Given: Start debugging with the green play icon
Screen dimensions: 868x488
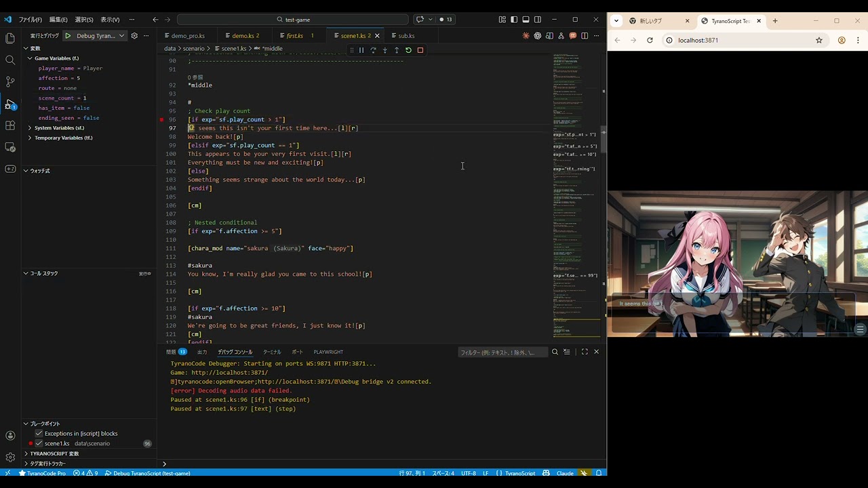Looking at the screenshot, I should (x=68, y=35).
